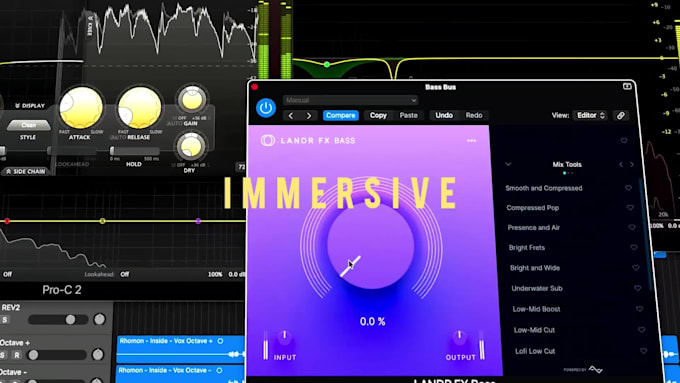Solo the REV2 track
The height and width of the screenshot is (383, 680).
tap(5, 320)
